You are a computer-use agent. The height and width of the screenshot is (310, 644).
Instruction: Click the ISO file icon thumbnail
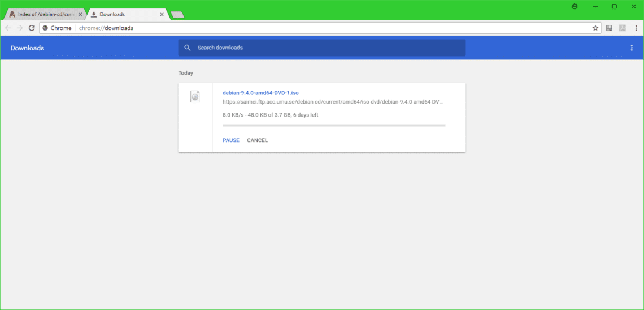(x=195, y=97)
